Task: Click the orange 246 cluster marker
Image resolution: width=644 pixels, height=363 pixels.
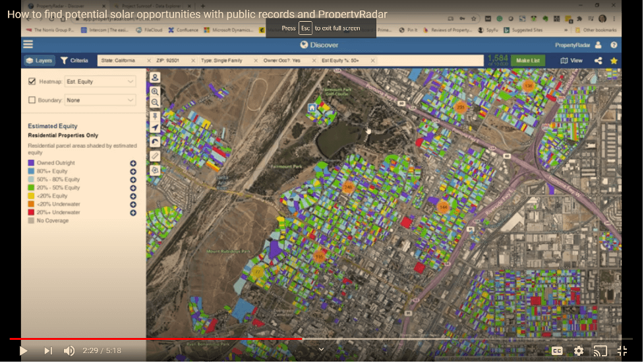Action: (348, 187)
